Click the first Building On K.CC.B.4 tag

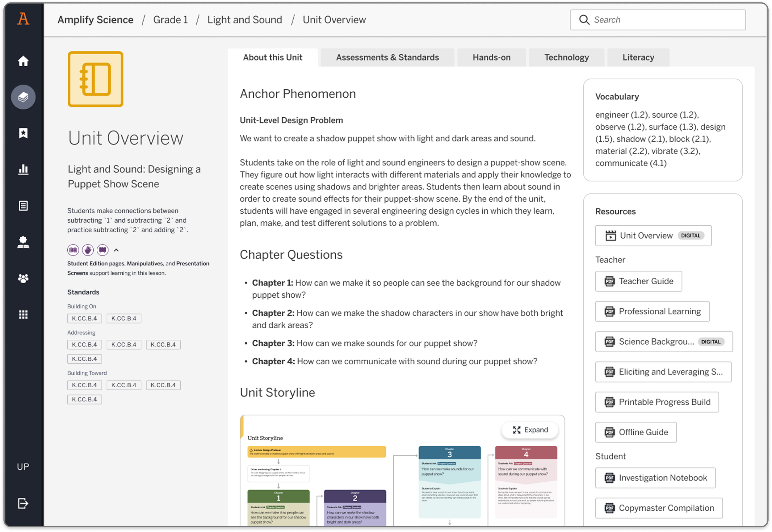pyautogui.click(x=84, y=318)
